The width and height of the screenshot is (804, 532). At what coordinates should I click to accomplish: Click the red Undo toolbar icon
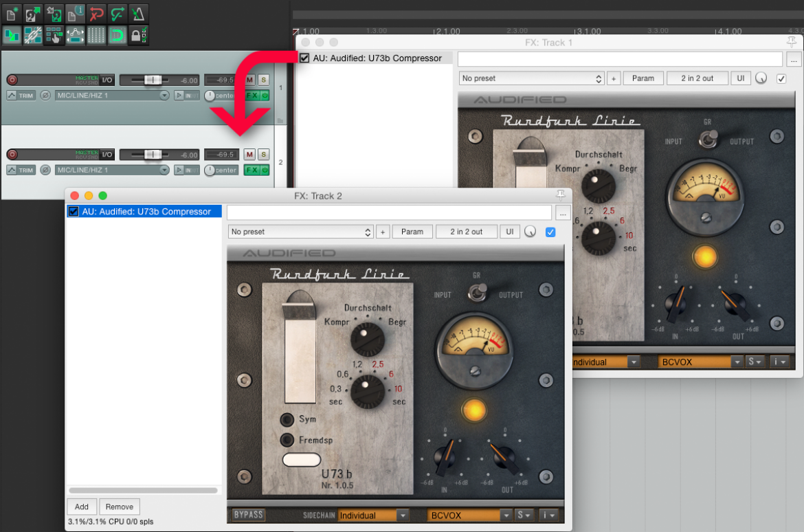tap(96, 14)
